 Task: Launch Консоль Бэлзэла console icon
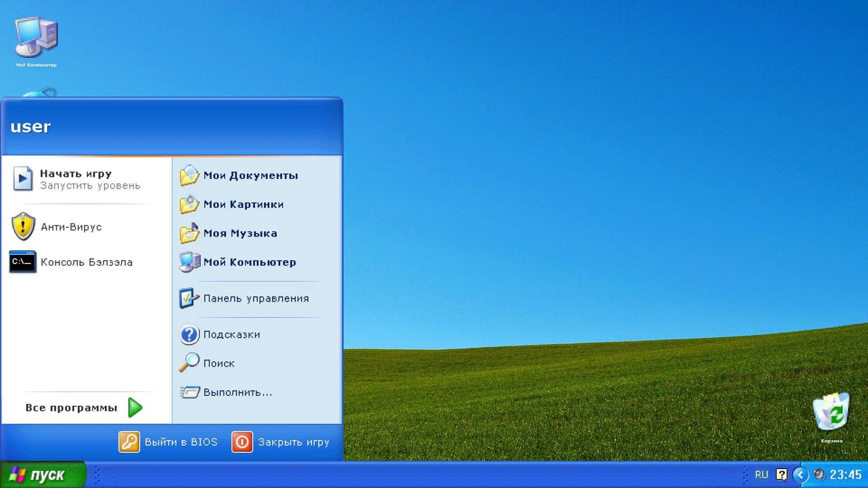(22, 262)
